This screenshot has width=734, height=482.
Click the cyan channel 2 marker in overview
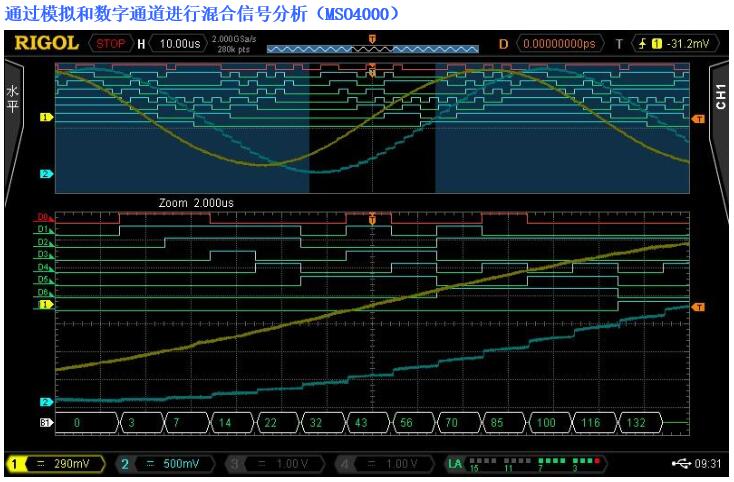[x=44, y=174]
